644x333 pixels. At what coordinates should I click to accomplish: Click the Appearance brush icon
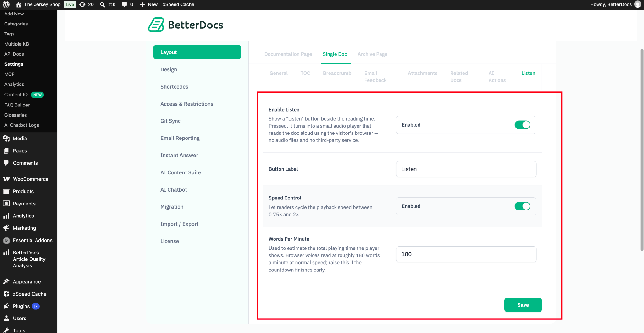click(x=6, y=281)
